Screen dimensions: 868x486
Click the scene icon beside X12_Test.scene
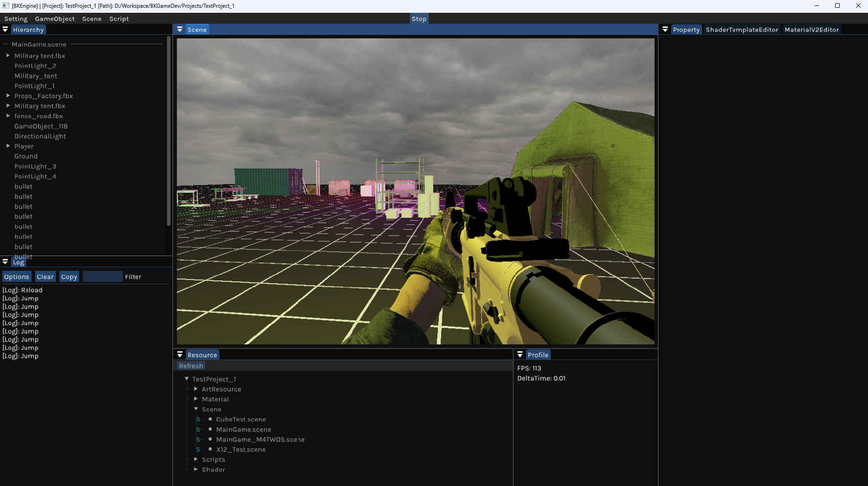coord(198,449)
